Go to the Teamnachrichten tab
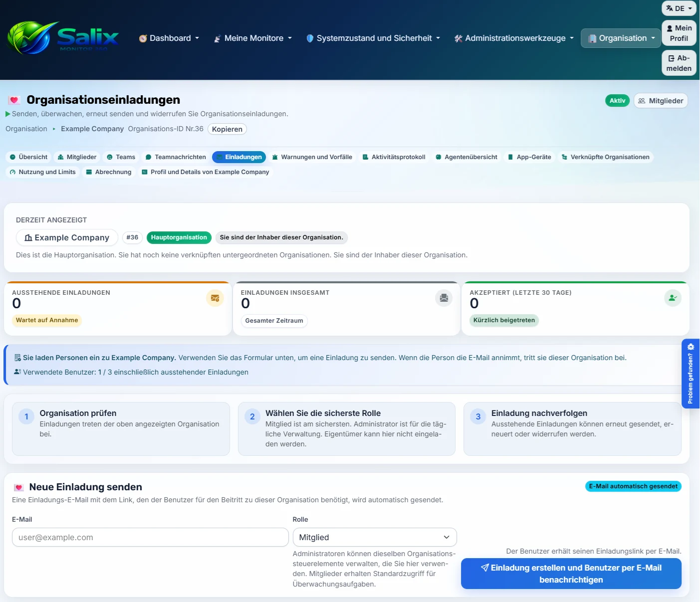 click(176, 157)
